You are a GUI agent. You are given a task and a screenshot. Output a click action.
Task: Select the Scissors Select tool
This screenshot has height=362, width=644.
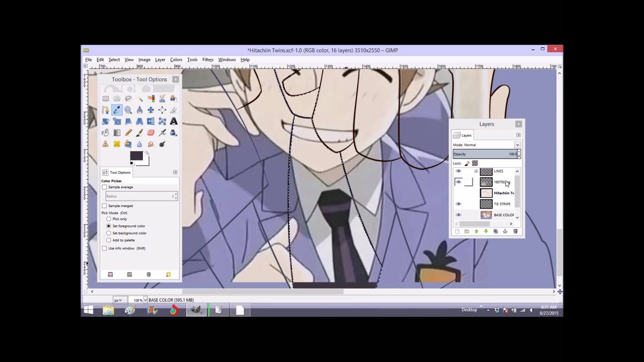[162, 99]
